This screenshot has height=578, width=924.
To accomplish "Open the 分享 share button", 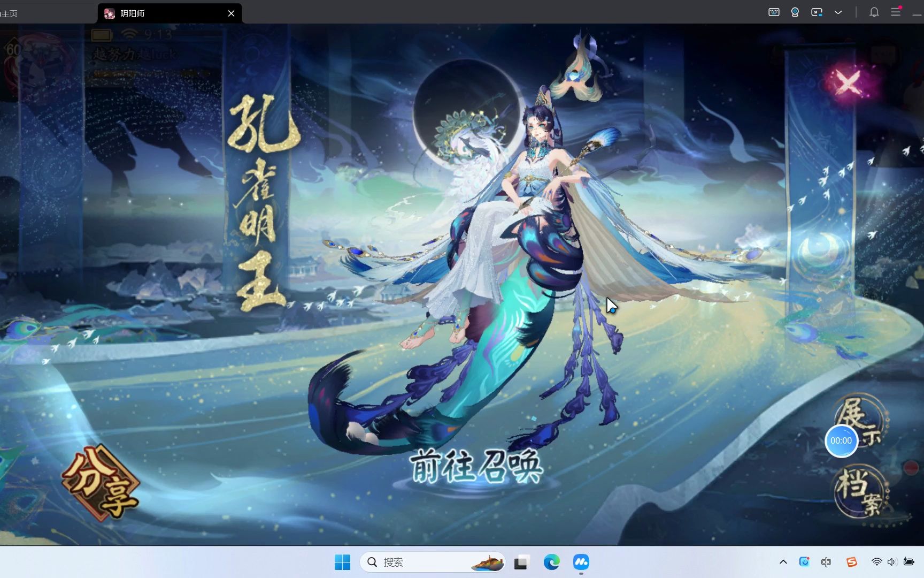I will 101,483.
